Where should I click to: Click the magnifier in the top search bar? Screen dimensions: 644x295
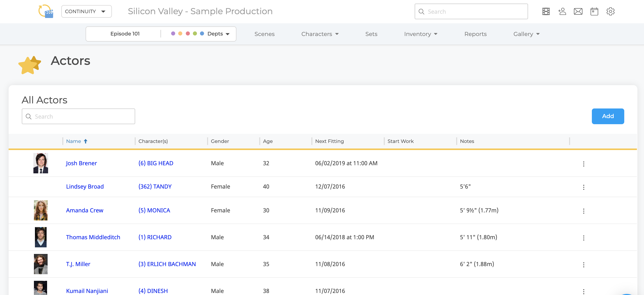(421, 12)
